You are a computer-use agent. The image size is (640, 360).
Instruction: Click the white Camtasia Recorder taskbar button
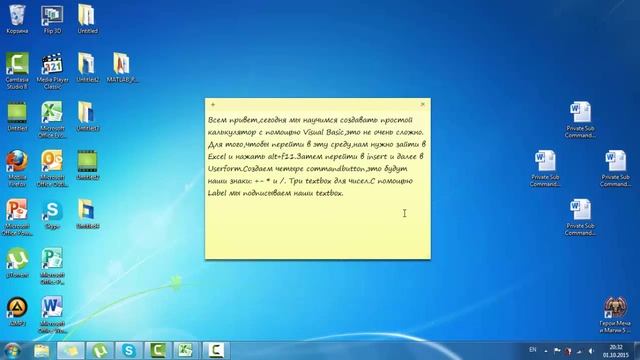click(x=216, y=351)
